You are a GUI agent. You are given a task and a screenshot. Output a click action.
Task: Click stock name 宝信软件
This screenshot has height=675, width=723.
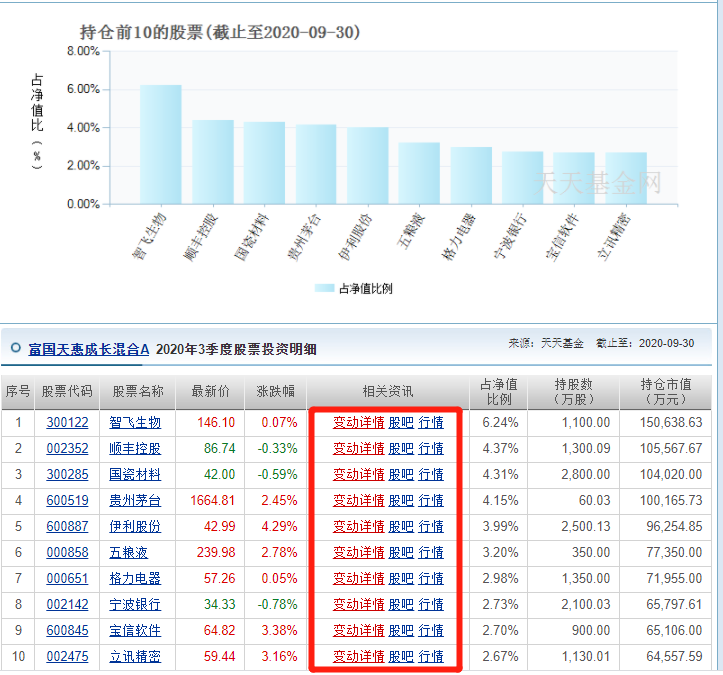tap(135, 630)
